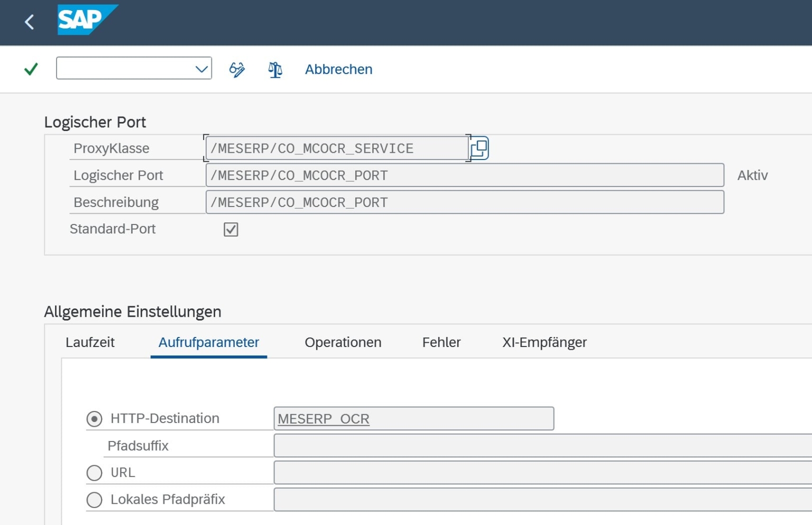Click the back navigation arrow
Screen dimensions: 812x525
[x=29, y=22]
